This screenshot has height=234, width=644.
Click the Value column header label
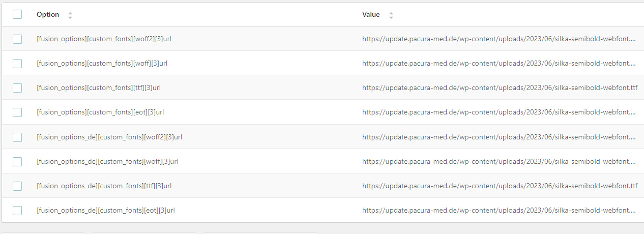(371, 15)
